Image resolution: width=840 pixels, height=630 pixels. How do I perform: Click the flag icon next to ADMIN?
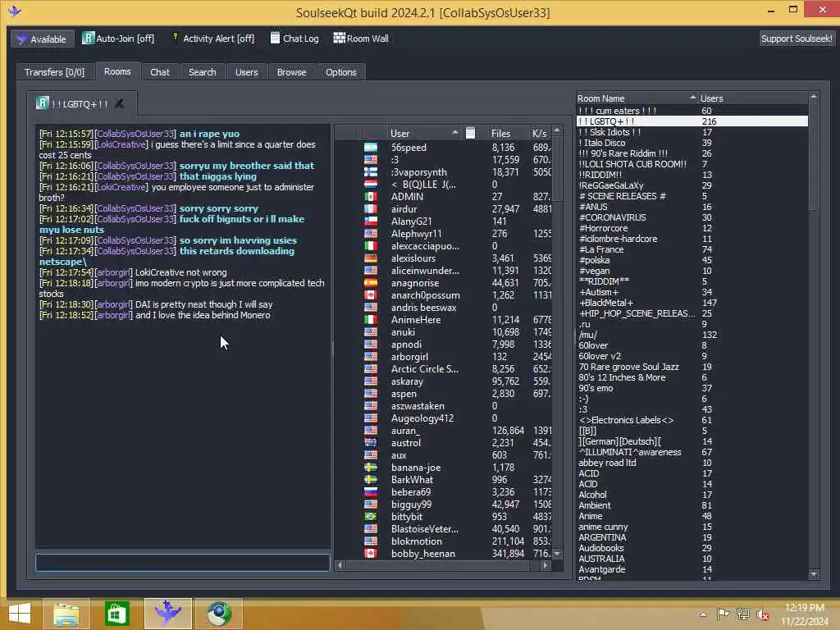click(x=371, y=197)
